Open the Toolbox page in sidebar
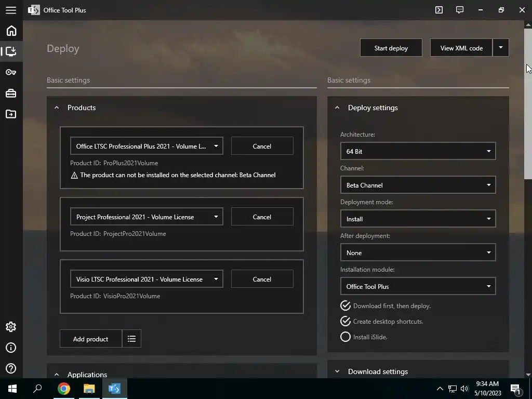This screenshot has height=399, width=532. pos(11,93)
